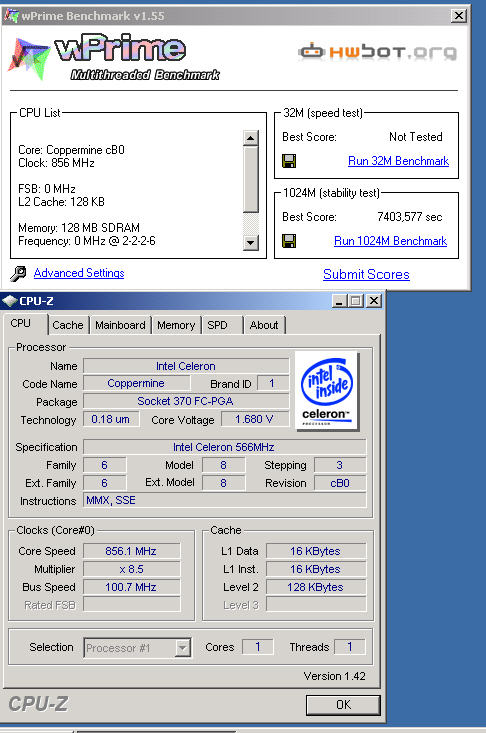Click the OK button in CPU-Z
Viewport: 486px width, 733px height.
343,704
